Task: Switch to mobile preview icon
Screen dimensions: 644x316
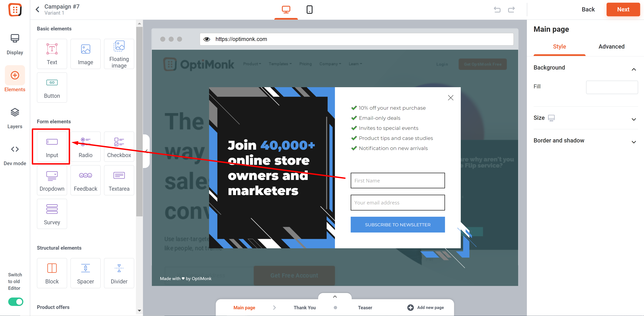Action: (x=309, y=10)
